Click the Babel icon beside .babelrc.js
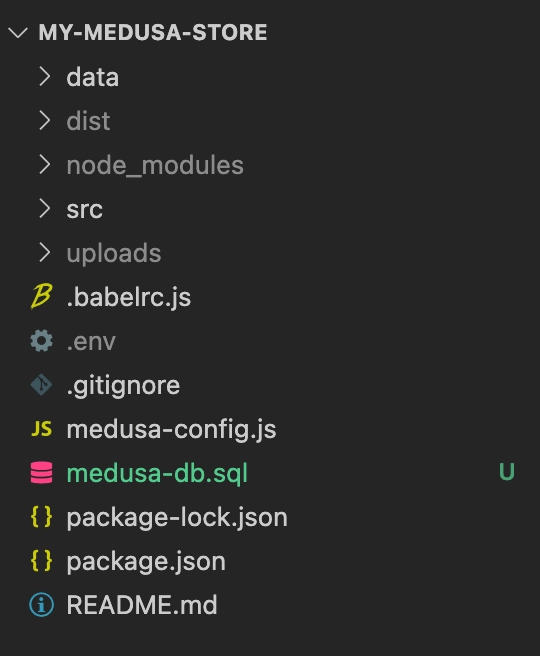 pyautogui.click(x=41, y=297)
